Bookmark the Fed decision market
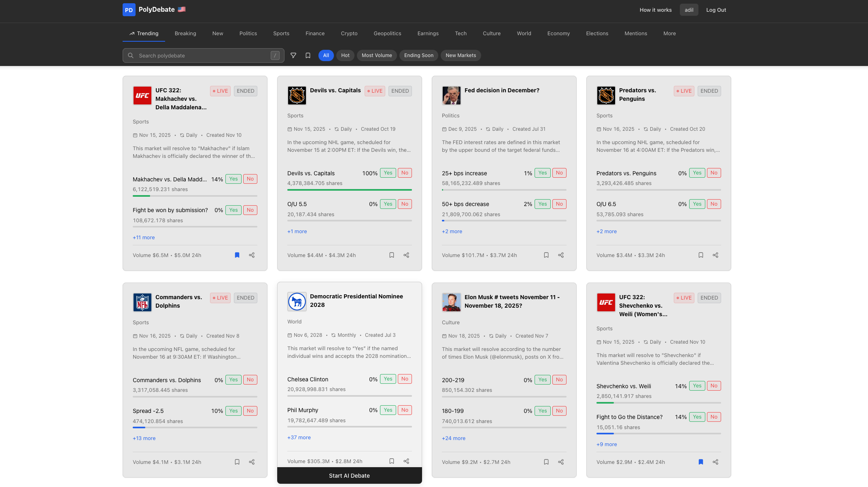Image resolution: width=868 pixels, height=487 pixels. click(x=546, y=255)
